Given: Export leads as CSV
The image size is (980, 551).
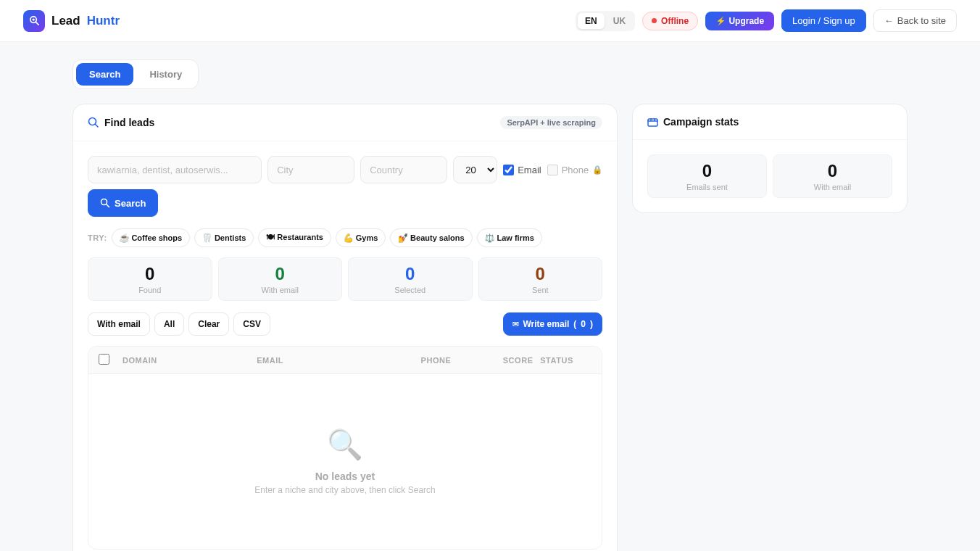Looking at the screenshot, I should click(x=252, y=324).
